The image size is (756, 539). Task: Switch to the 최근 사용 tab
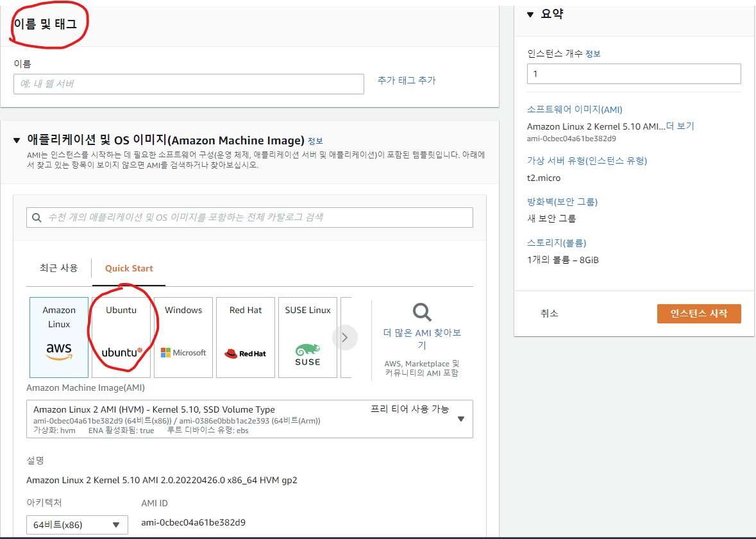(x=59, y=268)
